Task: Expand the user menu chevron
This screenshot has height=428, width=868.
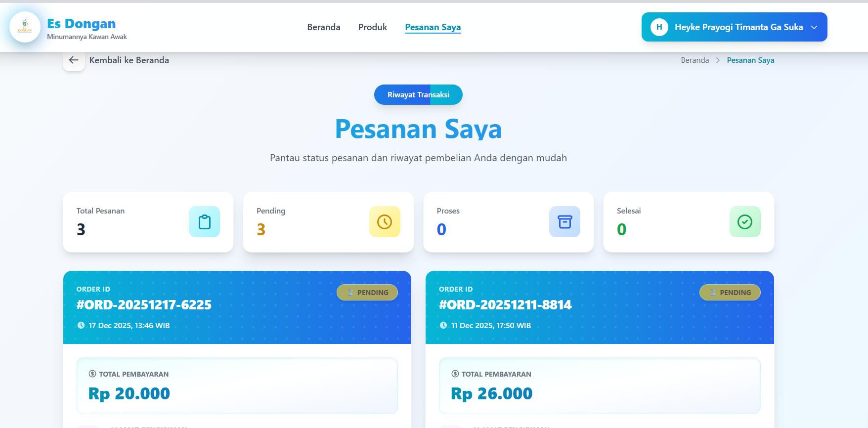Action: [x=814, y=28]
